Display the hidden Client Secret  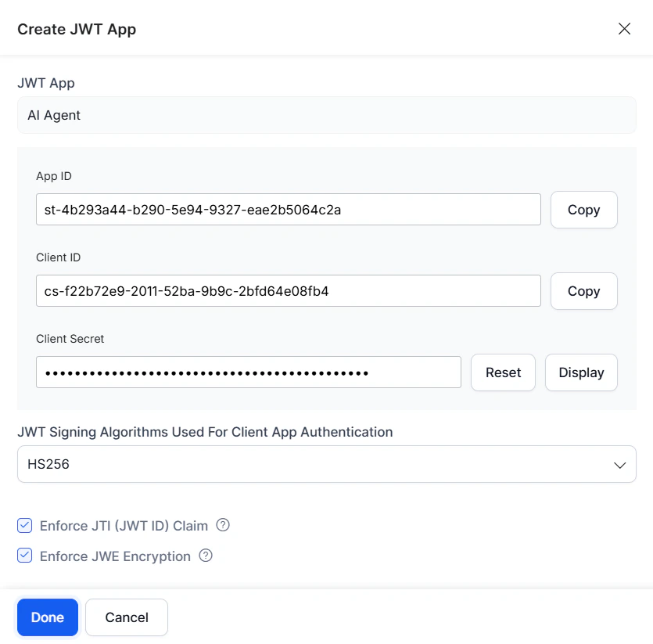pos(581,372)
